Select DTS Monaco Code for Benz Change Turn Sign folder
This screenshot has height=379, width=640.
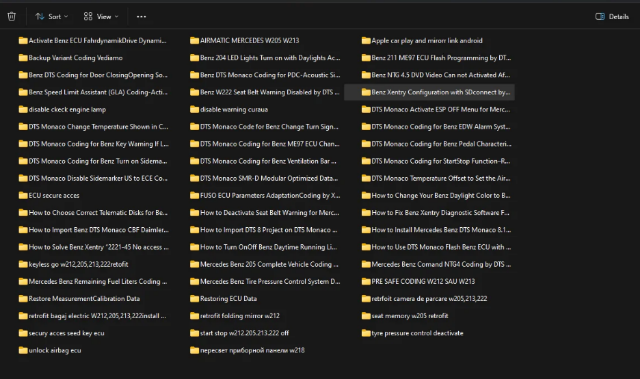[269, 126]
